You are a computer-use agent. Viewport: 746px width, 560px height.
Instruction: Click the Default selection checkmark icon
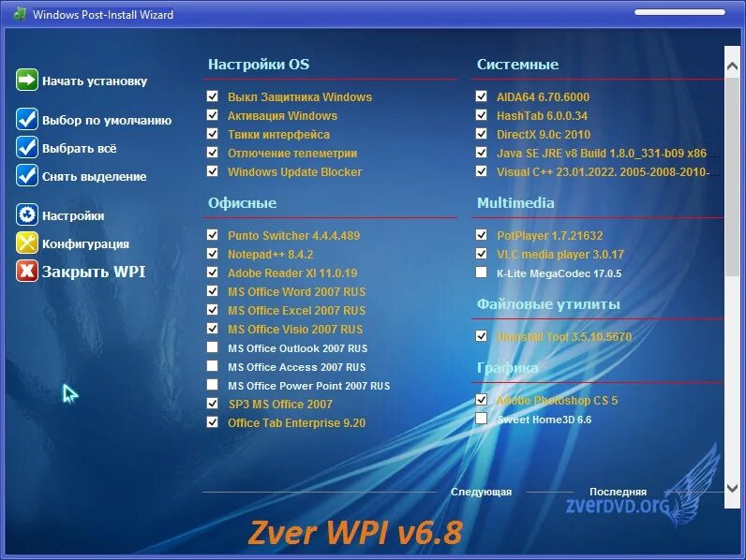click(26, 119)
